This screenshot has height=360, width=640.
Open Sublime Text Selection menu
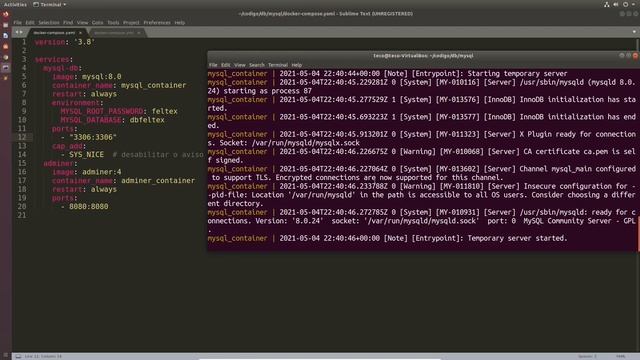pos(49,22)
